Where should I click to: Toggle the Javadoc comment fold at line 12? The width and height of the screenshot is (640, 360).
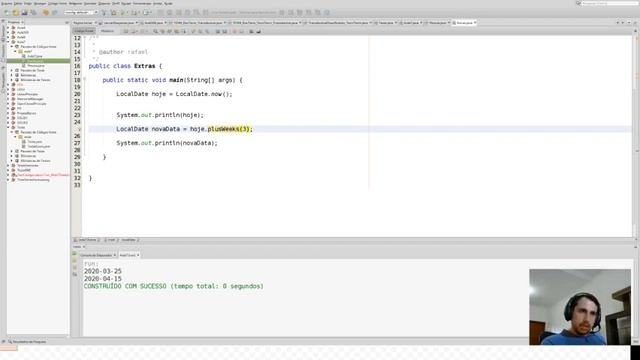(x=84, y=38)
